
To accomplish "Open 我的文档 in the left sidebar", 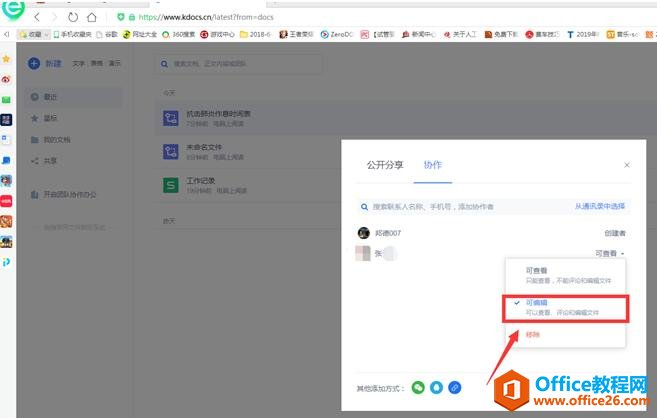I will pyautogui.click(x=56, y=139).
